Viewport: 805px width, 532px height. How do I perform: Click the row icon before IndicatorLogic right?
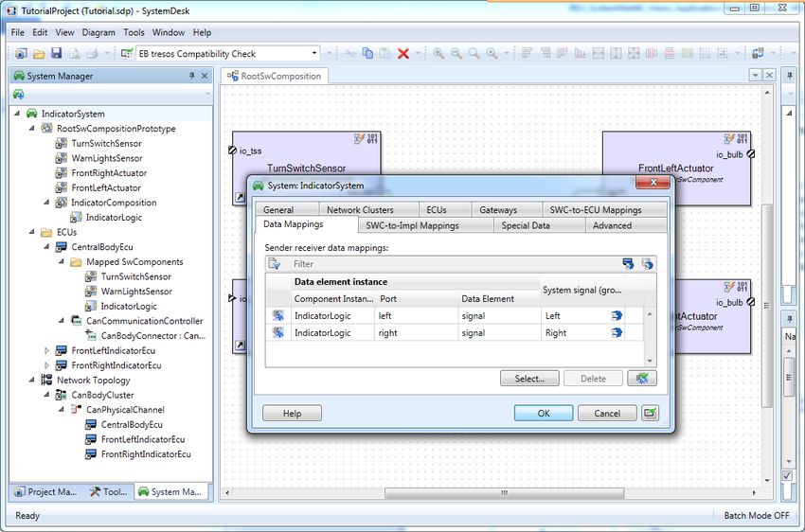click(x=278, y=332)
